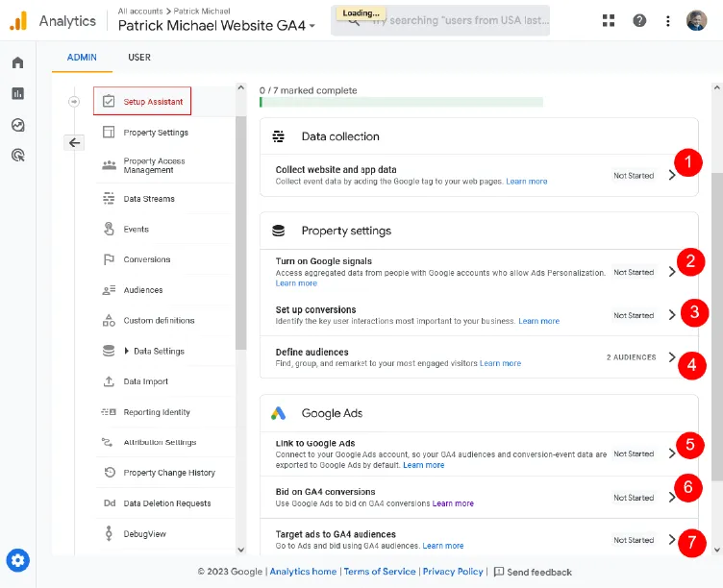Switch to the USER tab
The width and height of the screenshot is (723, 588).
[139, 58]
